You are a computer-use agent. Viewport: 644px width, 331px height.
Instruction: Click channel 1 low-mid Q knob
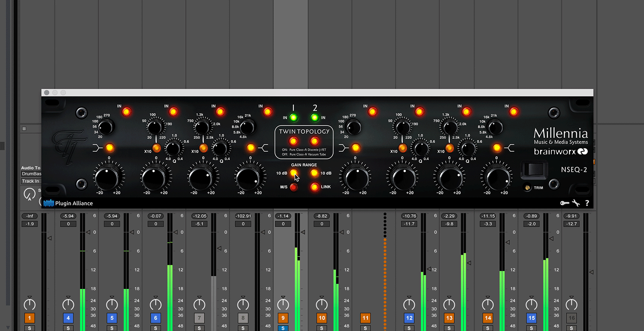click(173, 149)
